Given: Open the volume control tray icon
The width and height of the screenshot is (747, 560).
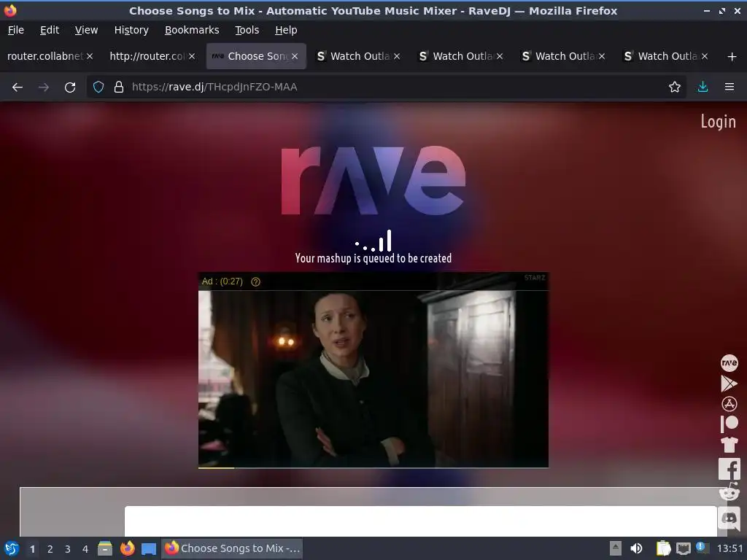Looking at the screenshot, I should (x=636, y=548).
